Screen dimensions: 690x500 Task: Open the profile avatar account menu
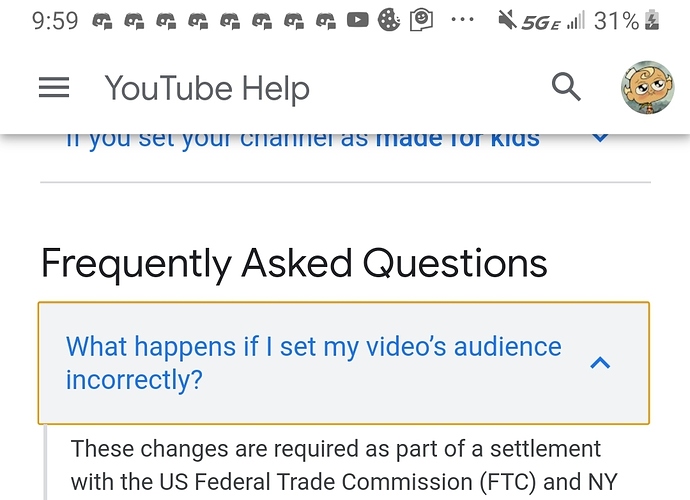click(646, 88)
